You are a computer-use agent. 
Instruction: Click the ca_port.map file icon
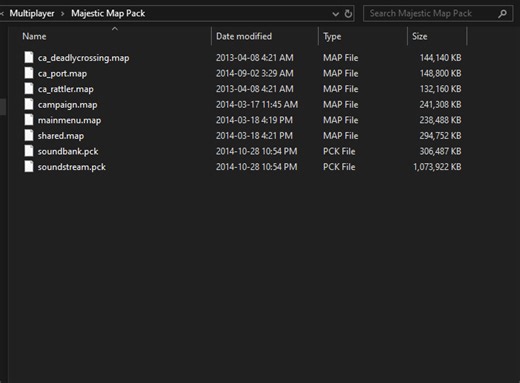point(29,73)
